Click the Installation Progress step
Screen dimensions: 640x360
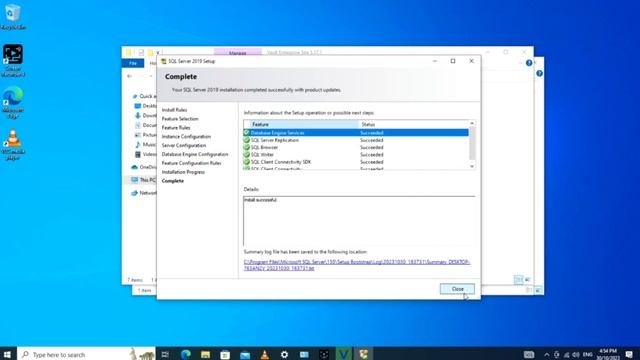point(183,172)
